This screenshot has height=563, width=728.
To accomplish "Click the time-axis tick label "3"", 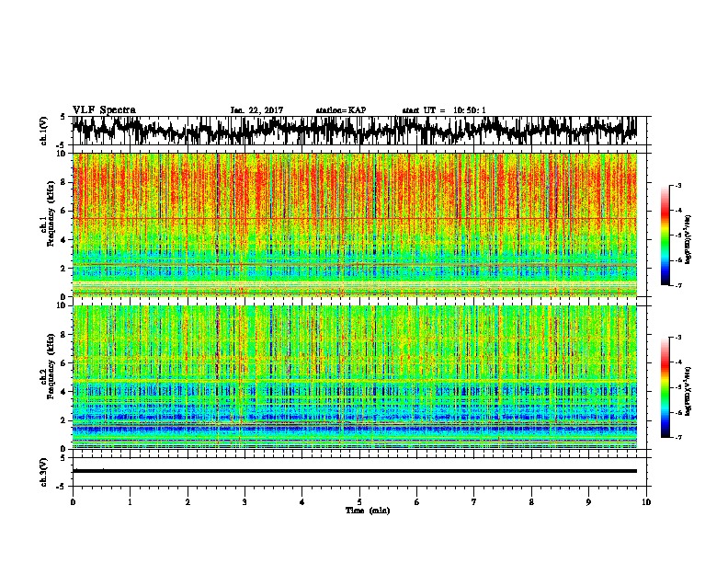I will [x=245, y=502].
